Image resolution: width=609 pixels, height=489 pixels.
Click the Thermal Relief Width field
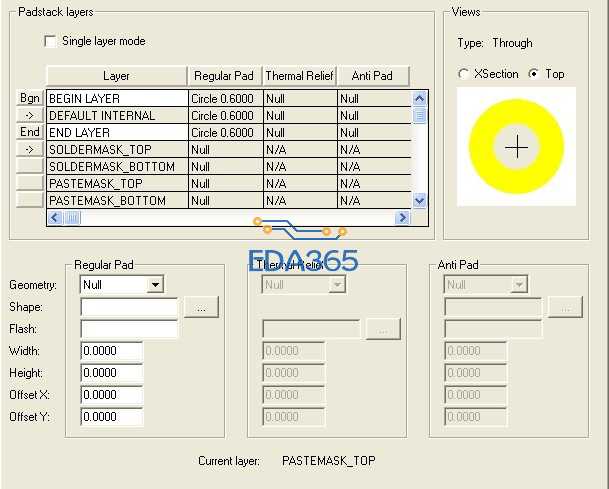(294, 351)
